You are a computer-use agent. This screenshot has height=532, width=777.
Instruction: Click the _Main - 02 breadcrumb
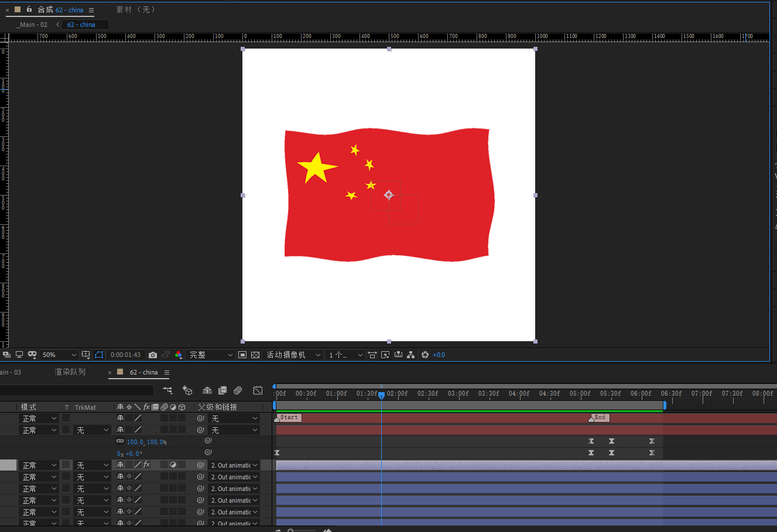pyautogui.click(x=32, y=25)
